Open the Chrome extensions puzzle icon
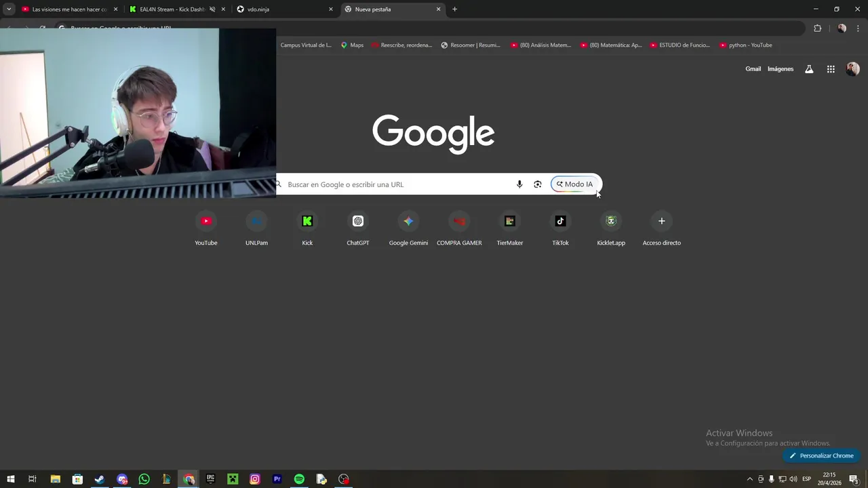Screen dimensions: 868x488 [x=817, y=28]
